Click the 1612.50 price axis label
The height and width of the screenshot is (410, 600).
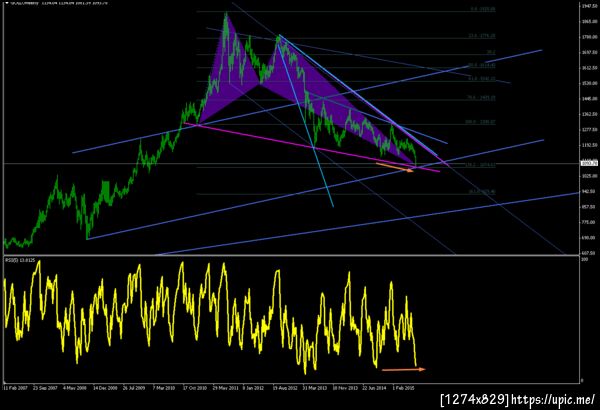coord(590,68)
